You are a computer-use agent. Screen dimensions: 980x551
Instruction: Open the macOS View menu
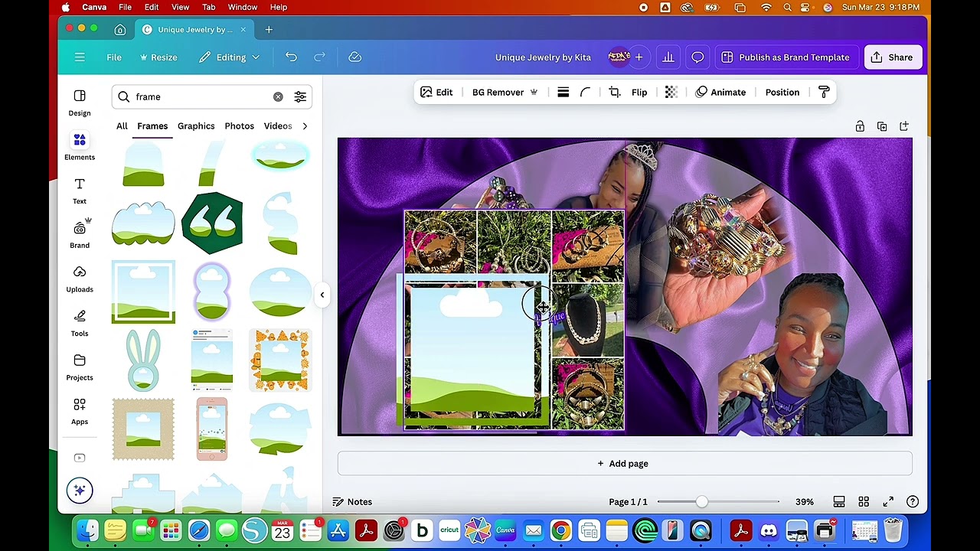[180, 8]
